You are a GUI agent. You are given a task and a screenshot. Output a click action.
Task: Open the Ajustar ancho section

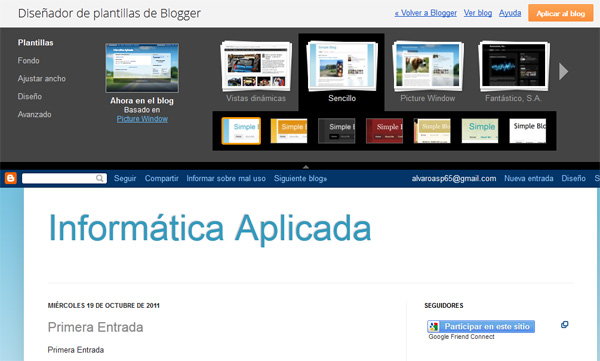point(42,78)
